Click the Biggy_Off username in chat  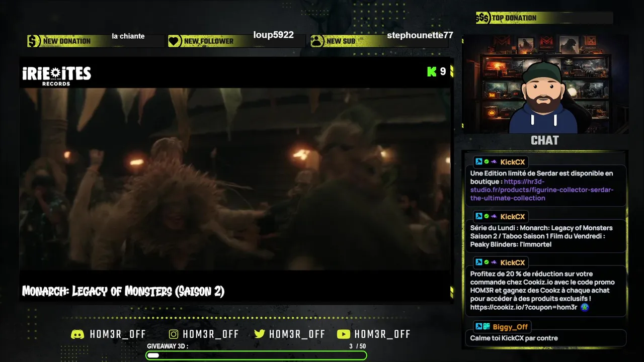coord(510,327)
